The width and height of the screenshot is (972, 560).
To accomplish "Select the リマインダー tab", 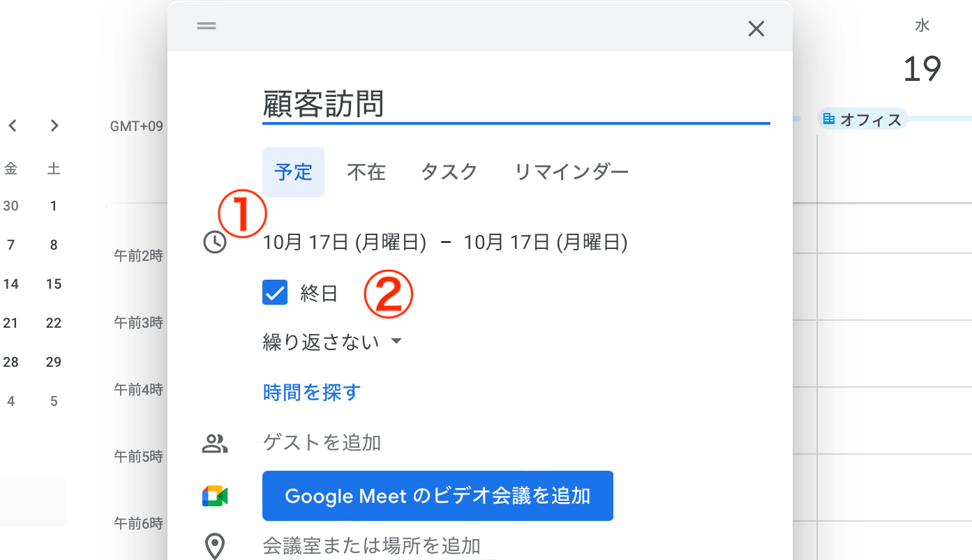I will pos(571,172).
